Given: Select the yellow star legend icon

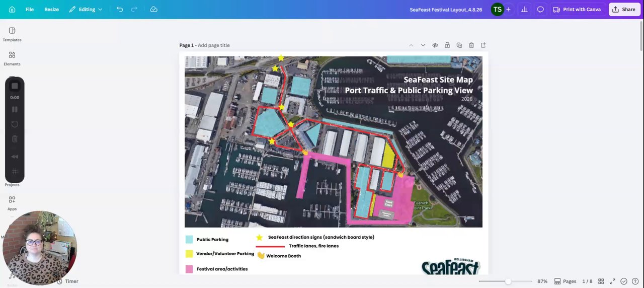Looking at the screenshot, I should (260, 237).
